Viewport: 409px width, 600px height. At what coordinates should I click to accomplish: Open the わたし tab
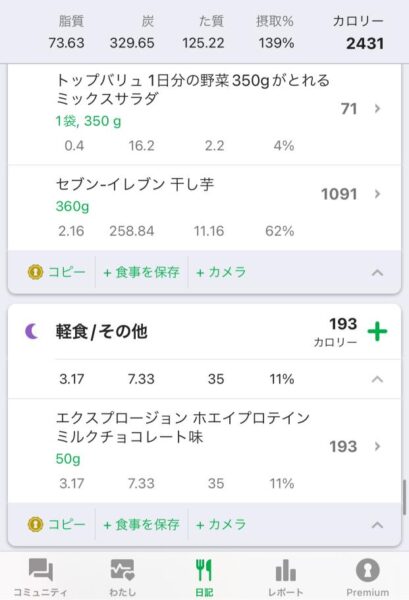pos(122,577)
